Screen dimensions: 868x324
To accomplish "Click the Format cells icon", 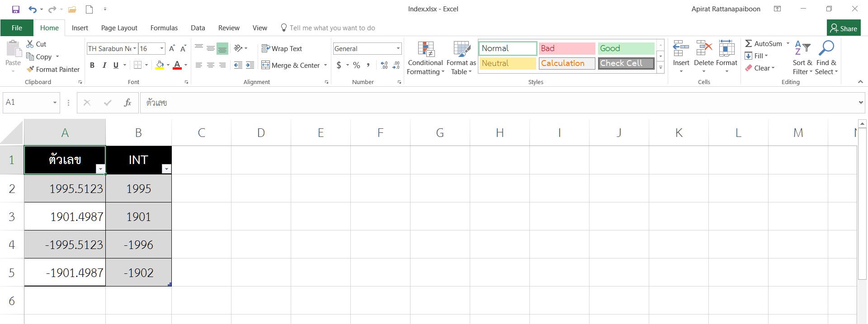I will [x=726, y=47].
